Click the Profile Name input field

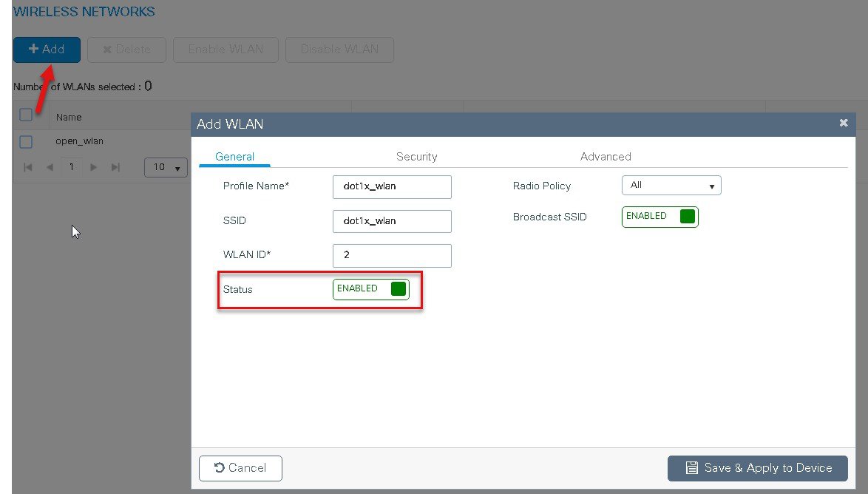392,186
